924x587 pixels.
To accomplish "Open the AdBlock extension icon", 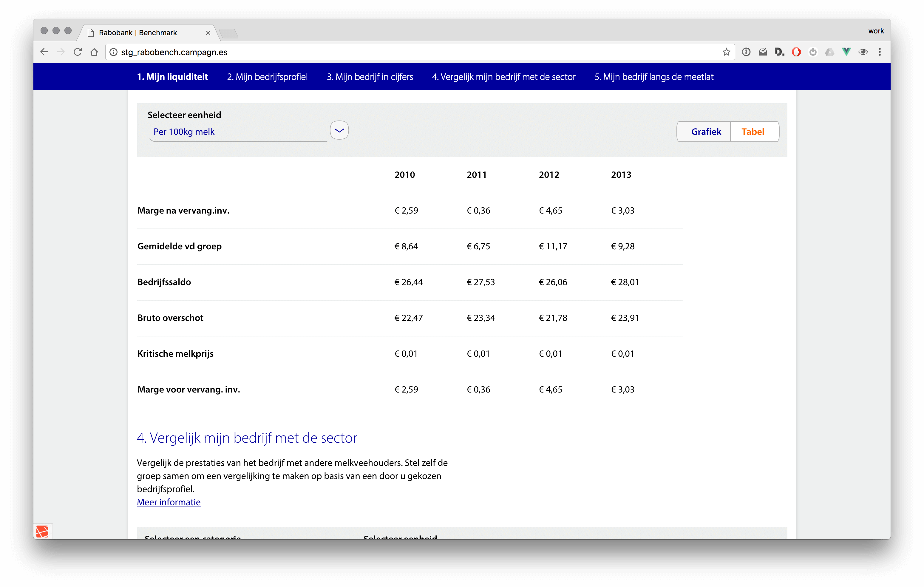I will [796, 52].
